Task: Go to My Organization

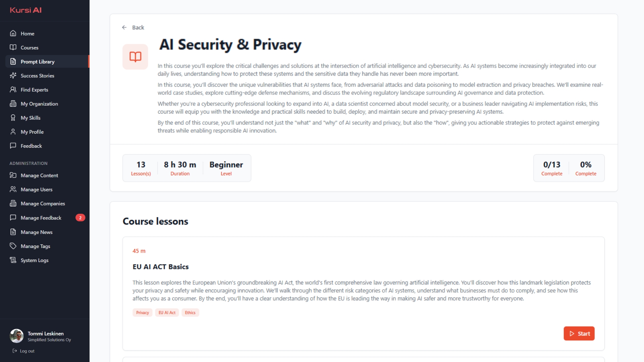Action: click(x=39, y=104)
